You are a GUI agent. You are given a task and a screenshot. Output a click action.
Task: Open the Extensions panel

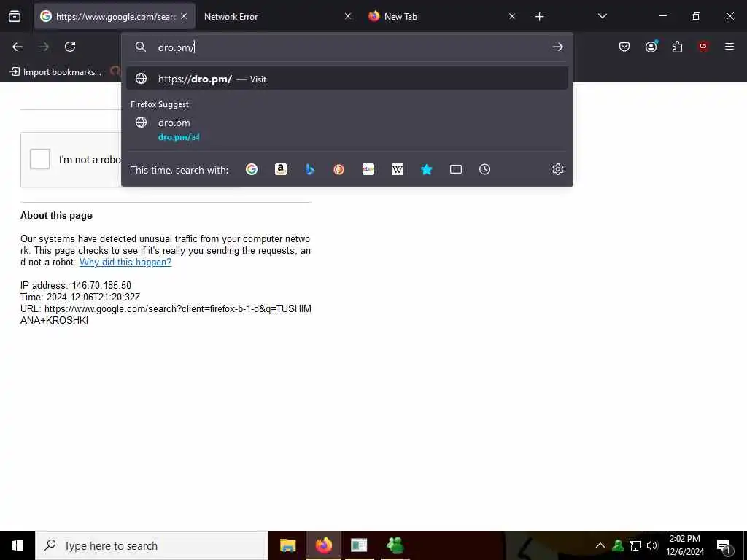(677, 47)
